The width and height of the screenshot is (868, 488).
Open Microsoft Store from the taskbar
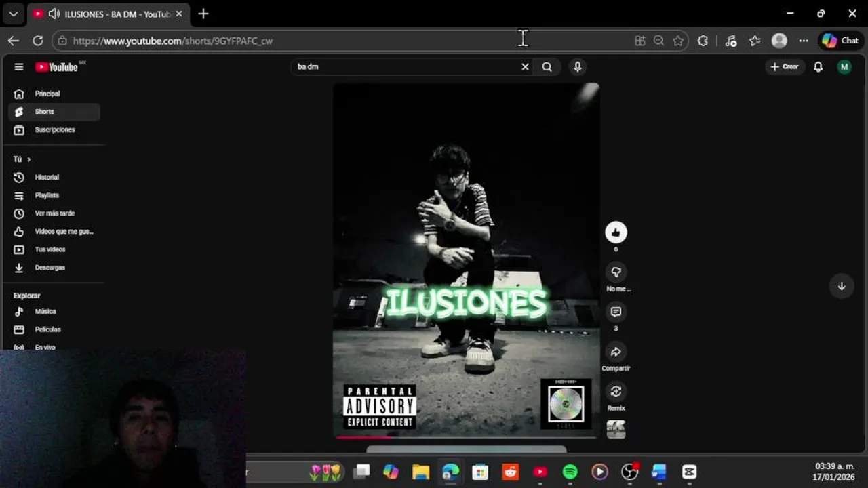pyautogui.click(x=480, y=472)
